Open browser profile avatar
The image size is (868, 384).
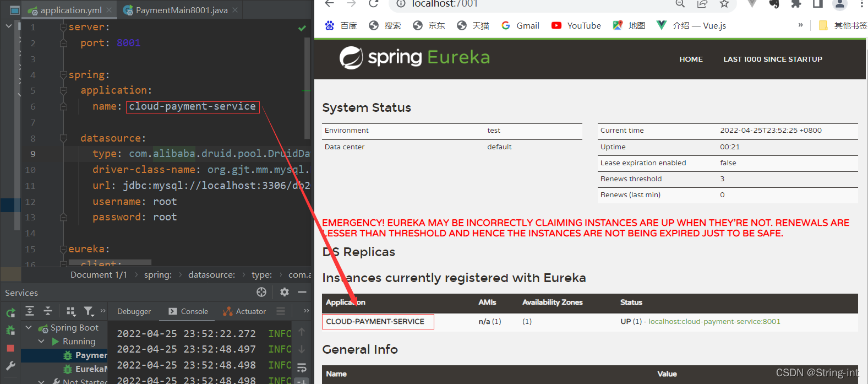point(840,4)
